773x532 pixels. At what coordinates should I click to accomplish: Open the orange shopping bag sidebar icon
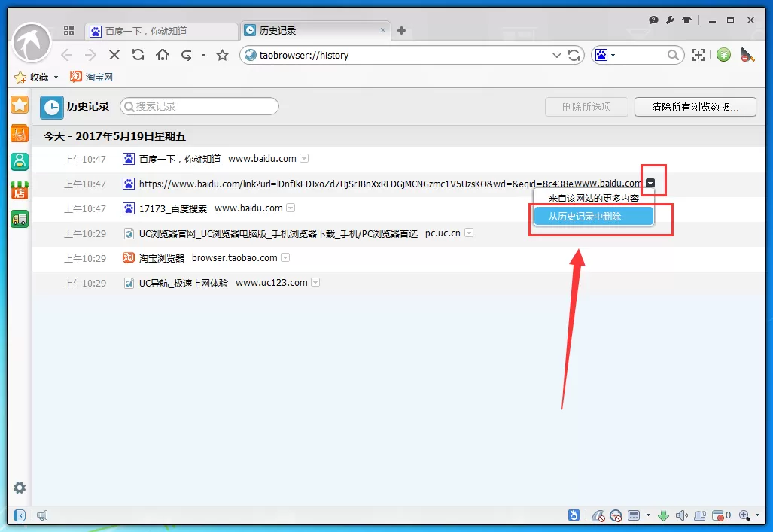pyautogui.click(x=20, y=133)
